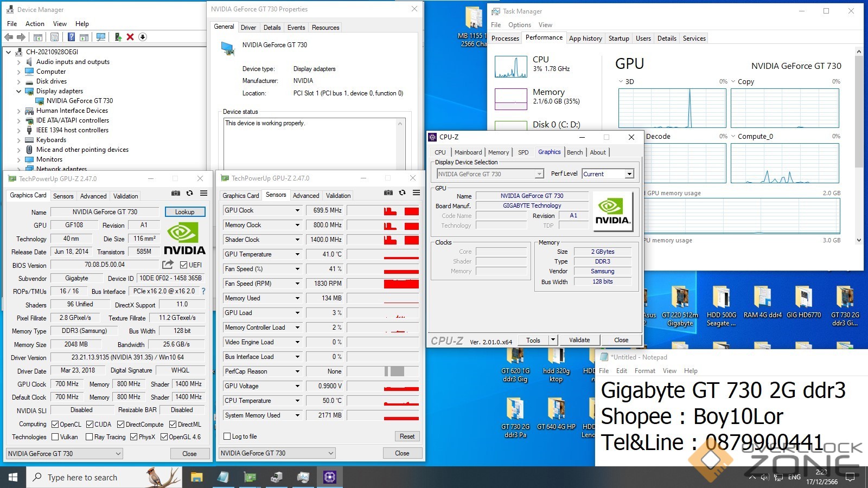Open the GPU Clock sensor dropdown
Screen dimensions: 868x488
[x=297, y=210]
